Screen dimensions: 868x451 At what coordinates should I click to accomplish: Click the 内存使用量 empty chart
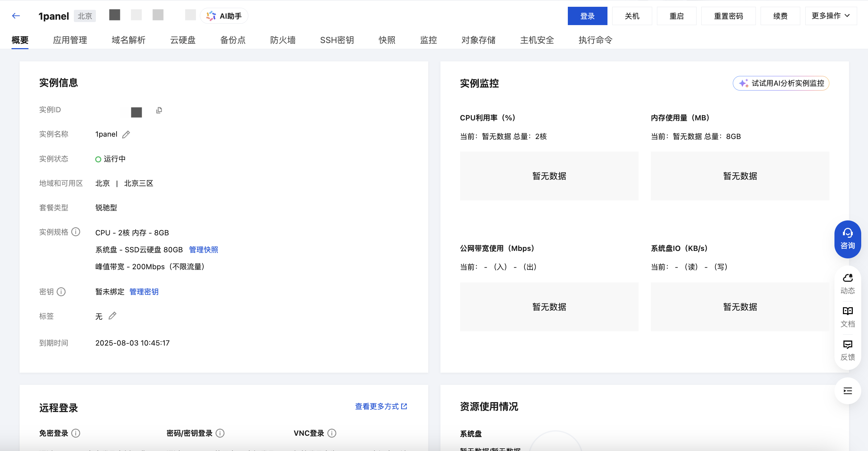pos(740,176)
